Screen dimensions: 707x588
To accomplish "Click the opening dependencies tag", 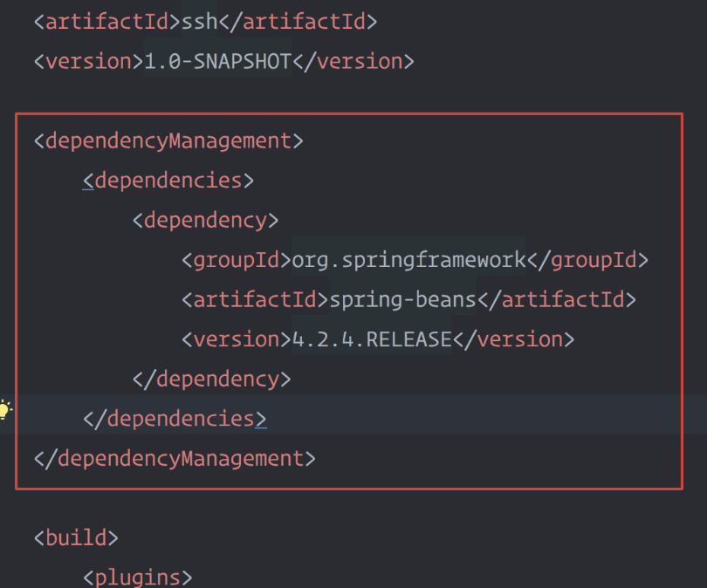I will click(168, 181).
